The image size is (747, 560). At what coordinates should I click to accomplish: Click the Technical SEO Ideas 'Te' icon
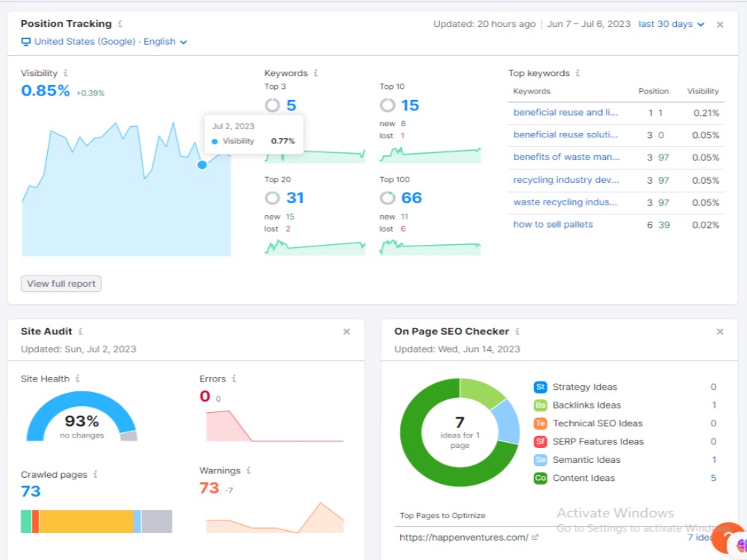(540, 423)
